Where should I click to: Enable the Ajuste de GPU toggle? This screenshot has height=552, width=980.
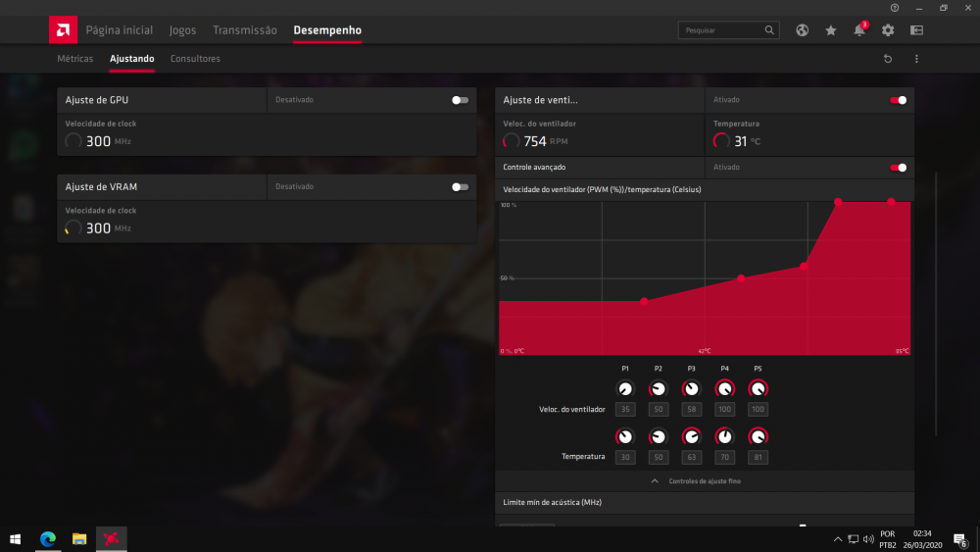click(x=460, y=100)
